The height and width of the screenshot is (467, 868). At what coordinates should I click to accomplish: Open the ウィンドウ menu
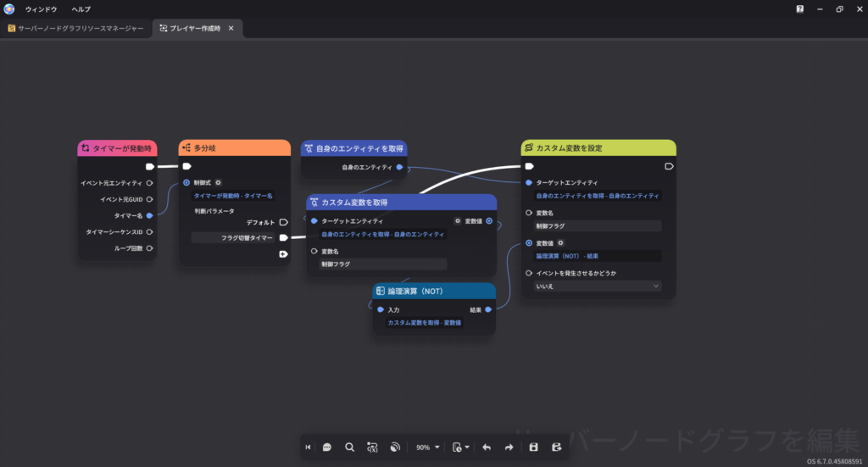41,9
